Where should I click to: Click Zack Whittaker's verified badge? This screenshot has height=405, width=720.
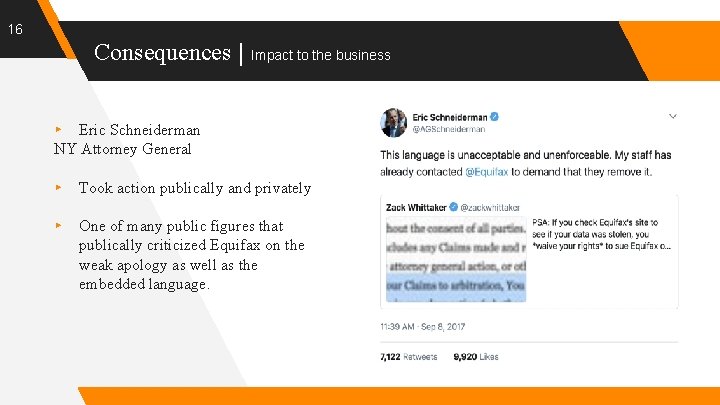tap(453, 206)
